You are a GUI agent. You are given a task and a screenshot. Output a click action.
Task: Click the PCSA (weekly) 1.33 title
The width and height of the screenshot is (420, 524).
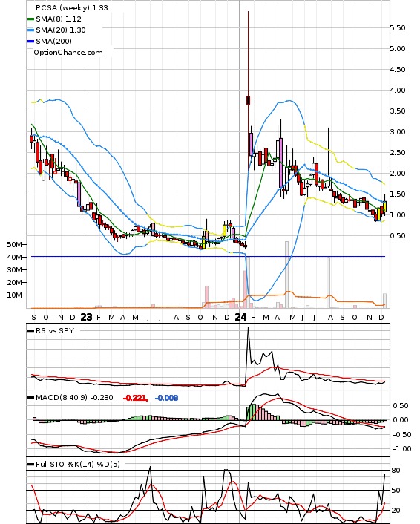pyautogui.click(x=72, y=7)
